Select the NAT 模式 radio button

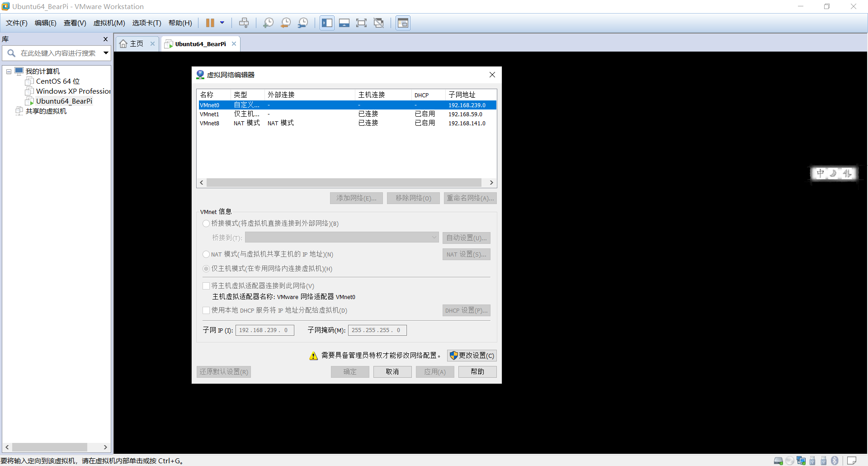(206, 254)
